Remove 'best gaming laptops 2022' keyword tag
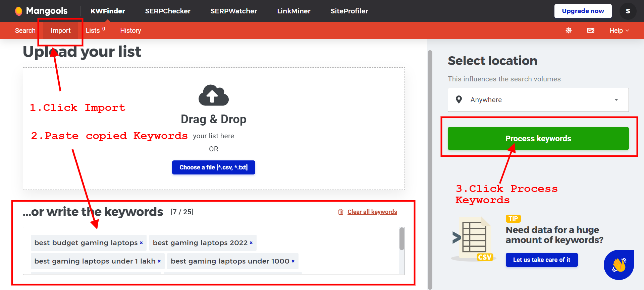 point(251,243)
